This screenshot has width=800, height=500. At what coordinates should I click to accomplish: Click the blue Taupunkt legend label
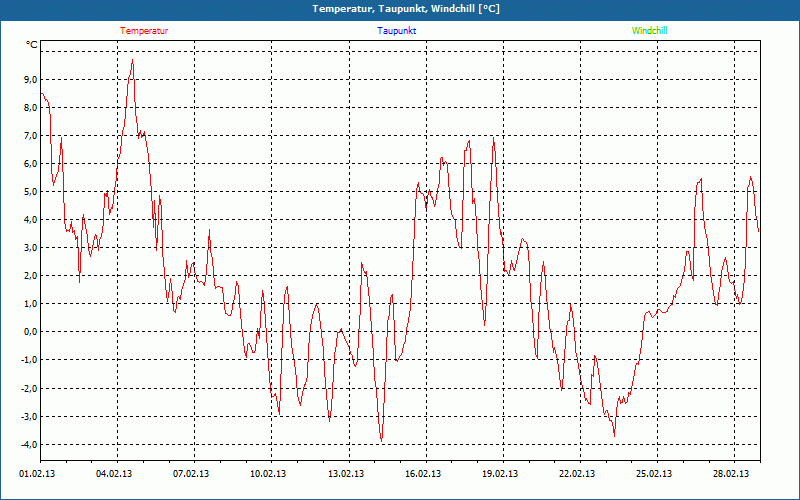(x=396, y=31)
